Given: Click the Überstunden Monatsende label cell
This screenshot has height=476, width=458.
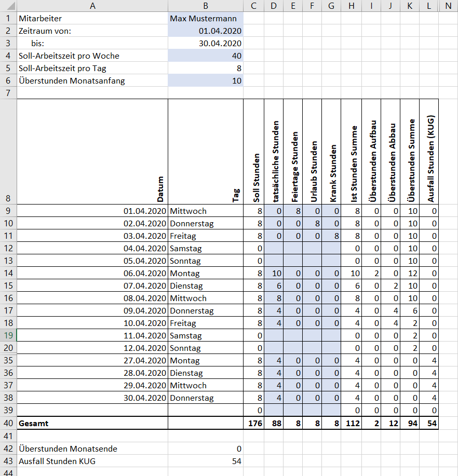Looking at the screenshot, I should pos(92,448).
